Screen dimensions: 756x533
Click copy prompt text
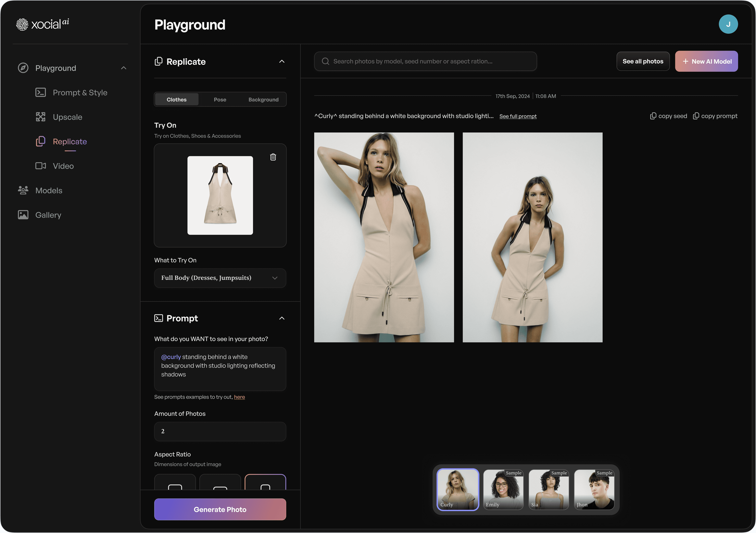point(719,116)
